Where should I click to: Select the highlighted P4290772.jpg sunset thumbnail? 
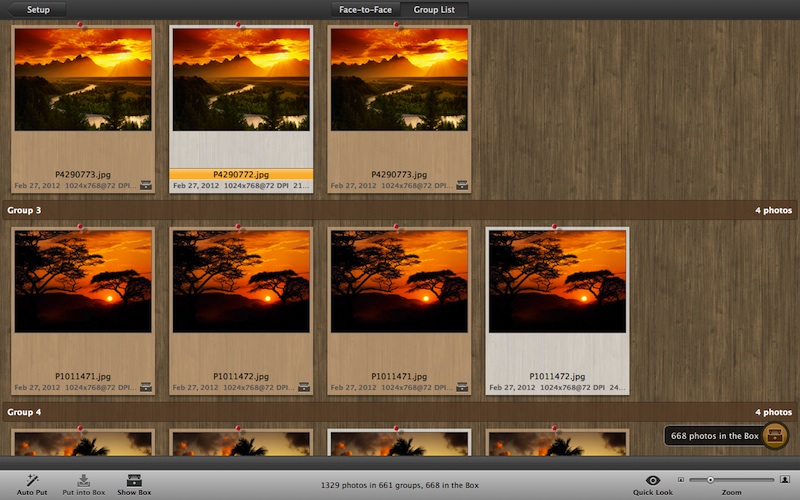coord(241,79)
